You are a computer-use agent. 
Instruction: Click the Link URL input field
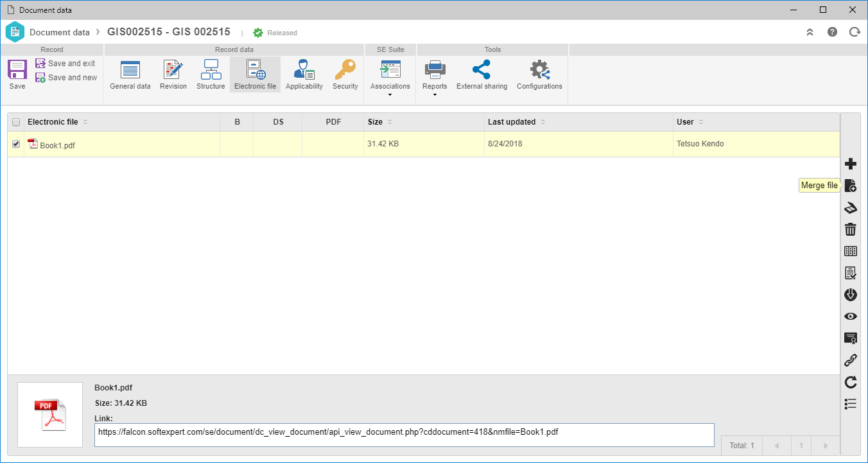tap(404, 435)
